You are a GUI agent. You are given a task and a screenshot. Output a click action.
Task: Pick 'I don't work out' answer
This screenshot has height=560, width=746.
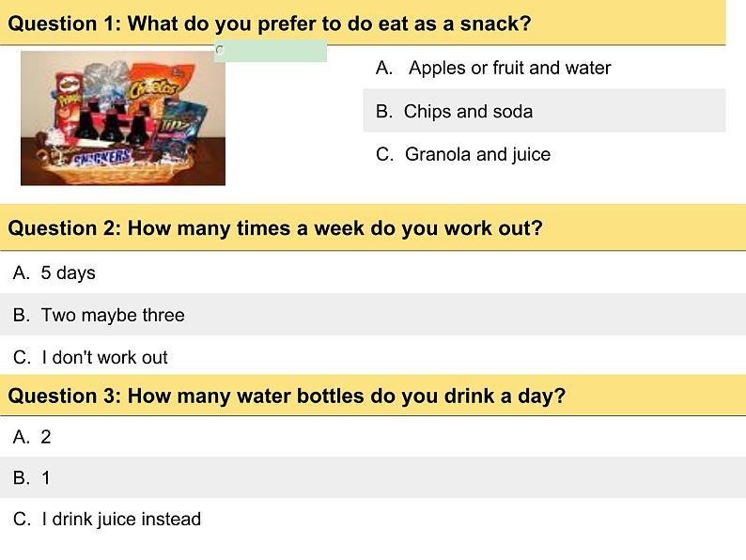pyautogui.click(x=104, y=357)
